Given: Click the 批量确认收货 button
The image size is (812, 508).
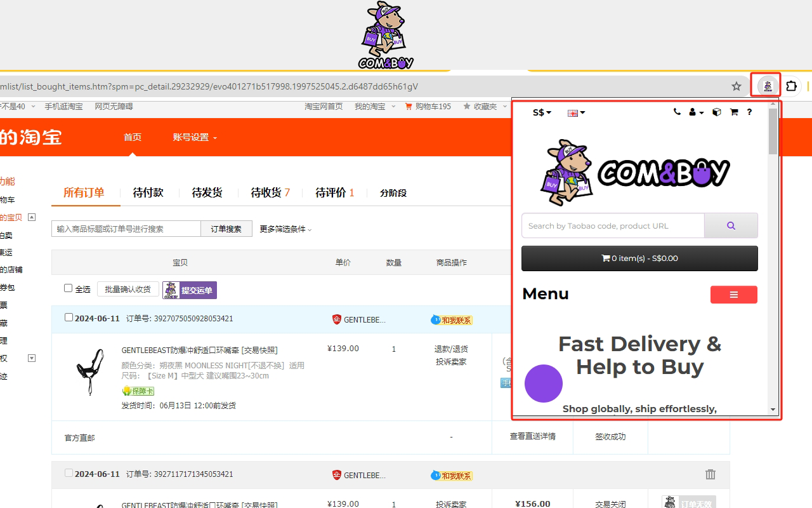Looking at the screenshot, I should coord(128,289).
